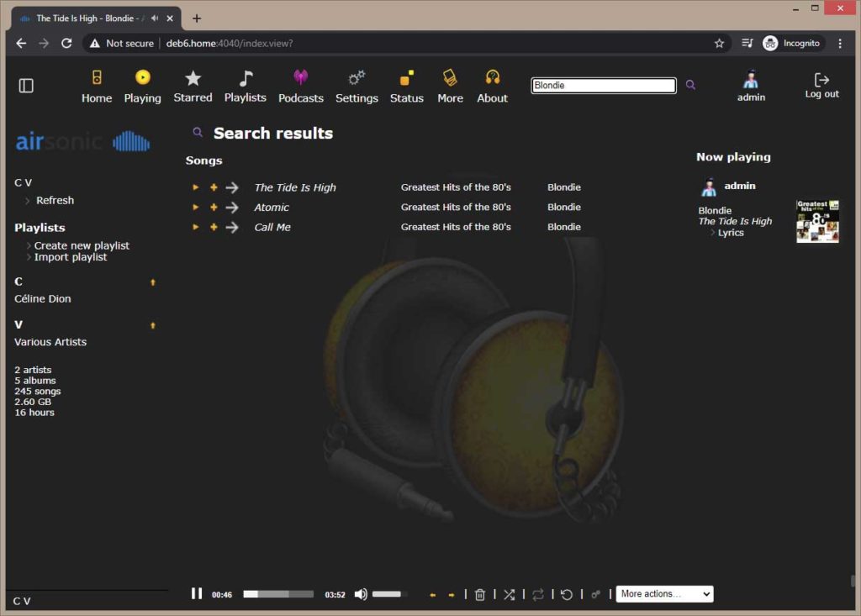Refresh the artist index

tap(55, 200)
